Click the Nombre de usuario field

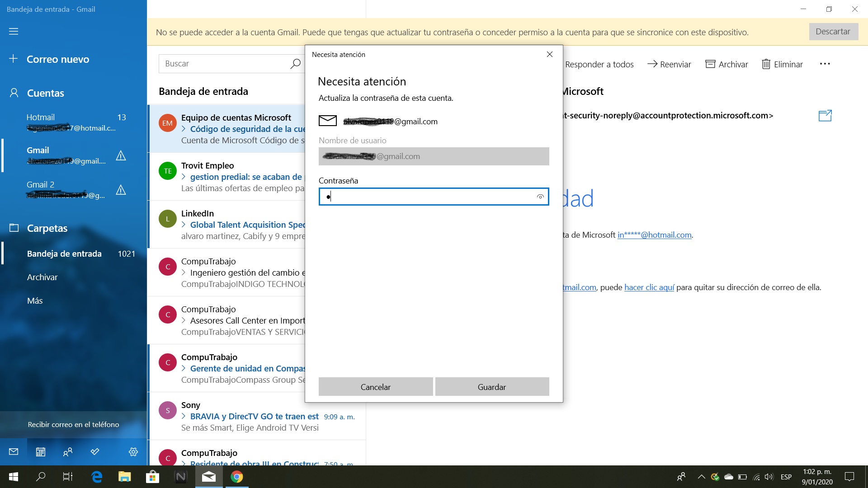(x=434, y=156)
